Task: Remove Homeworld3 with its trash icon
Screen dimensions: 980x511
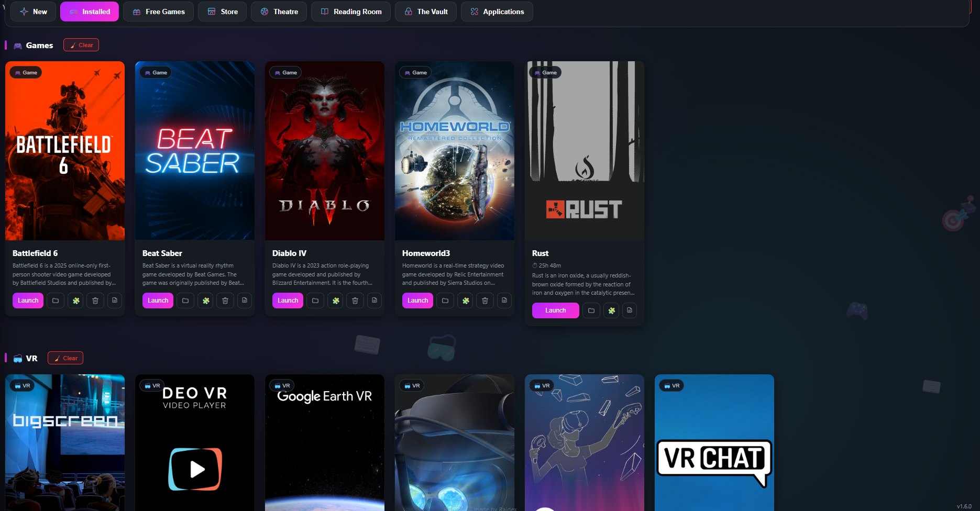Action: 485,301
